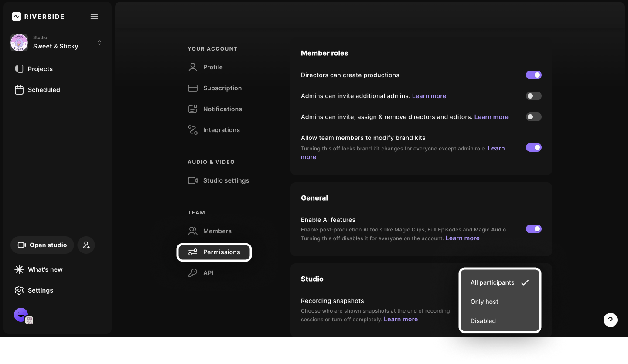Toggle Allow team members modify brand kits
628x364 pixels.
533,147
